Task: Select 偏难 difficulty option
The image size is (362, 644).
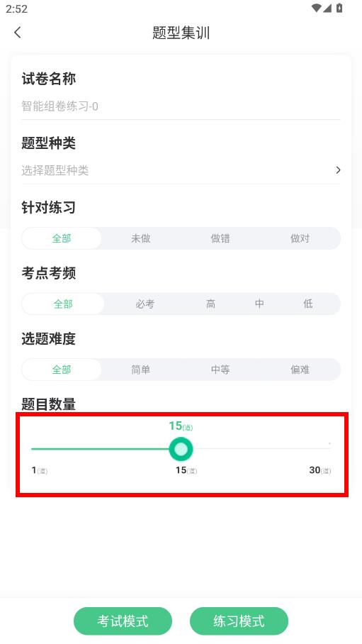Action: 300,370
